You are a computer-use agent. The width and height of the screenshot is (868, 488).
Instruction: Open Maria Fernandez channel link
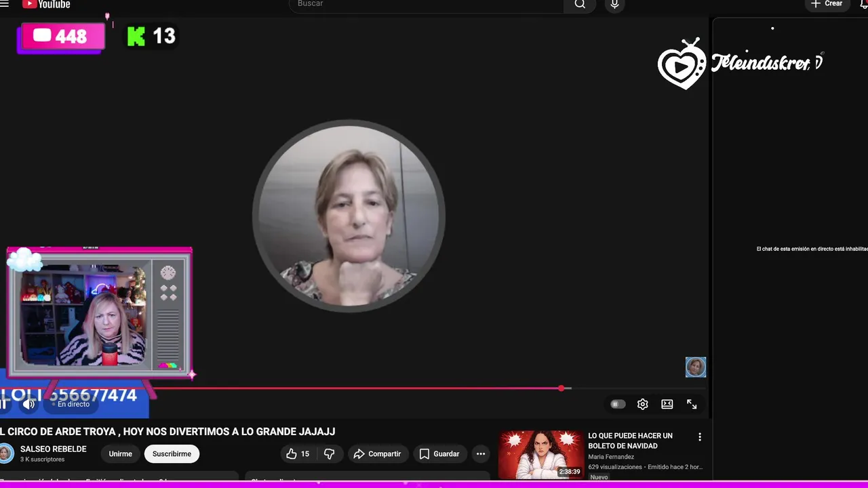(611, 457)
